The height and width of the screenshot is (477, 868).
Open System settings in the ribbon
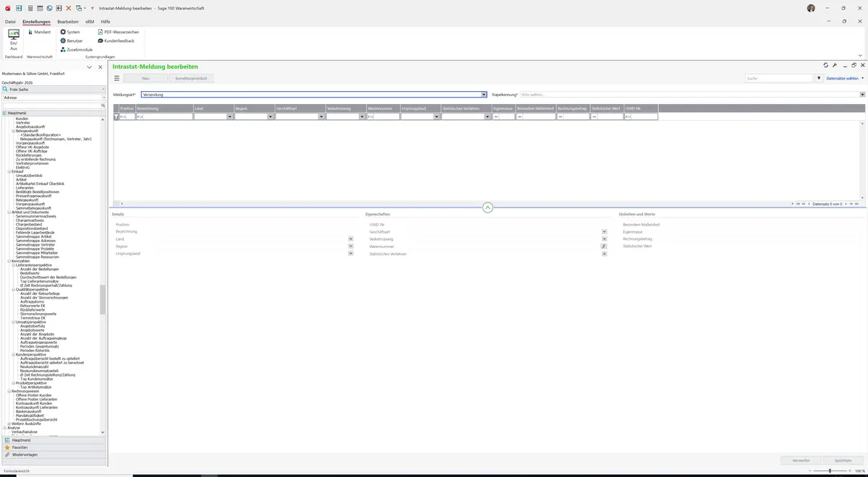tap(70, 32)
